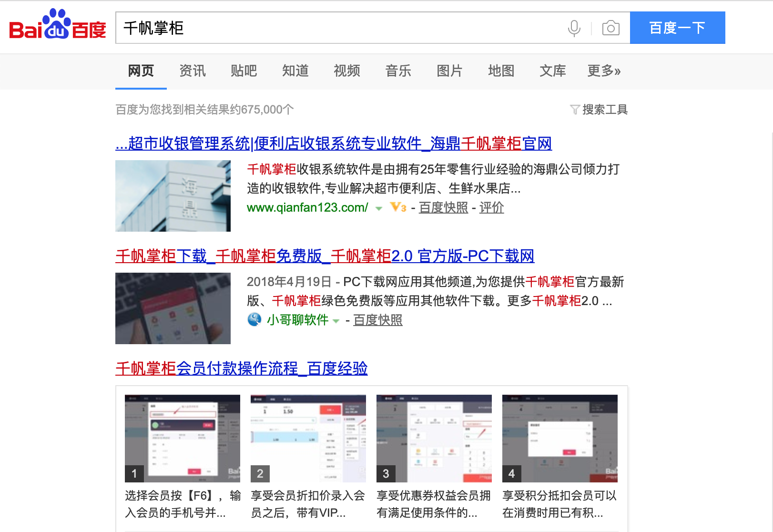Open 百度快照 for qianfan123 result

[x=444, y=207]
